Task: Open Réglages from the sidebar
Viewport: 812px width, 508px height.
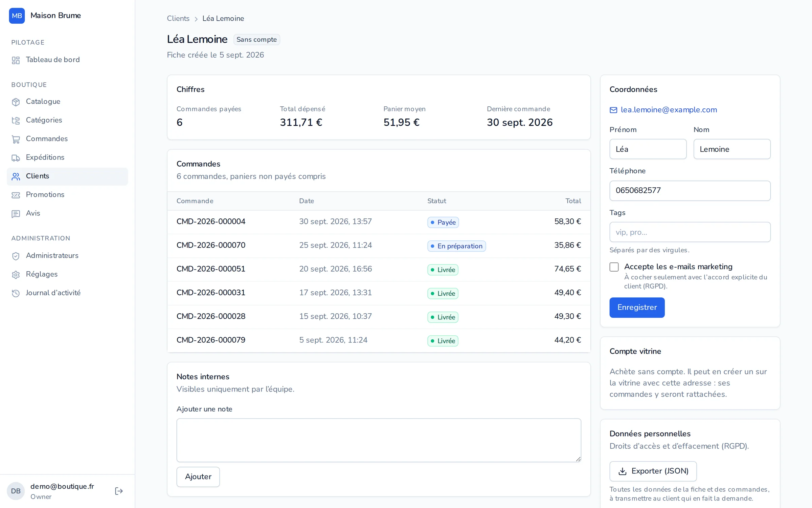Action: coord(67,274)
